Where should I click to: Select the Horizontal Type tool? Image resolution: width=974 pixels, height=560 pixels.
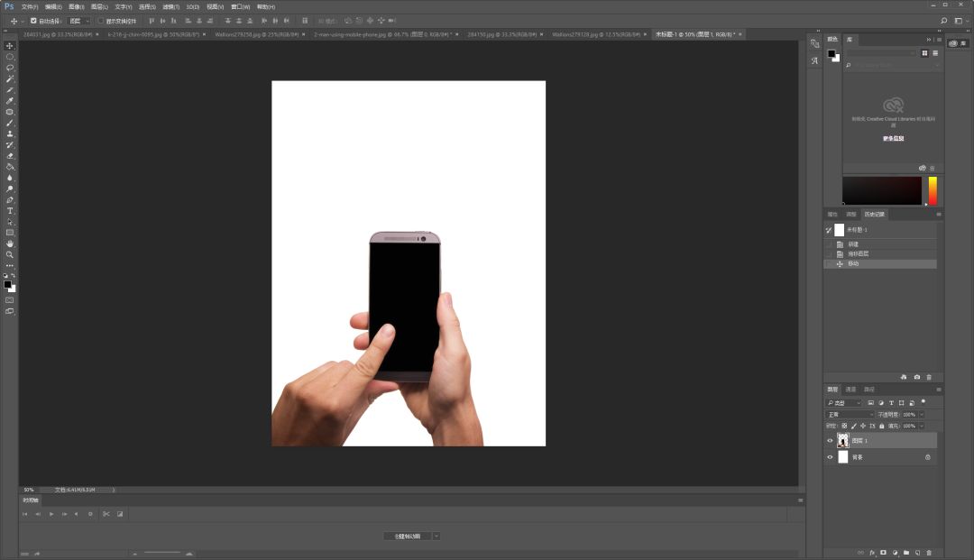[x=10, y=211]
